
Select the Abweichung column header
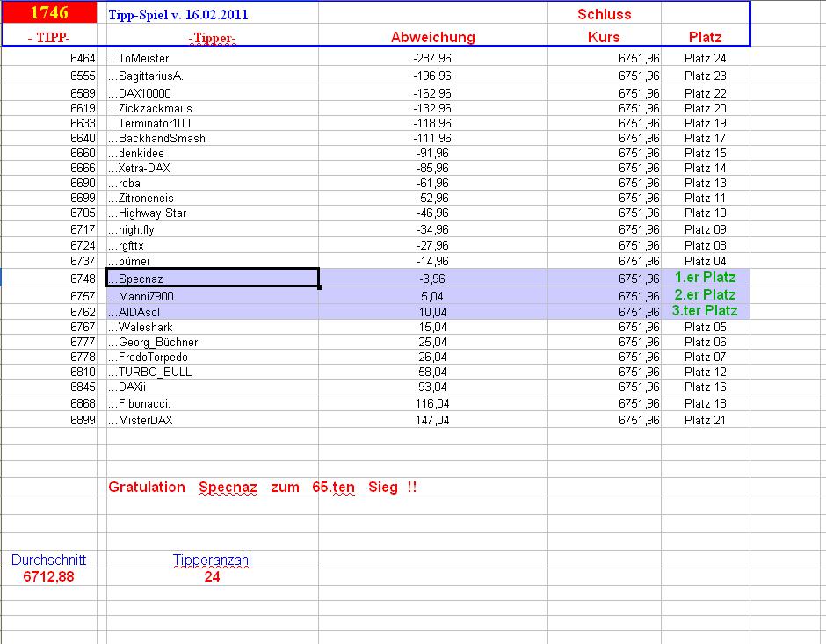pyautogui.click(x=435, y=37)
